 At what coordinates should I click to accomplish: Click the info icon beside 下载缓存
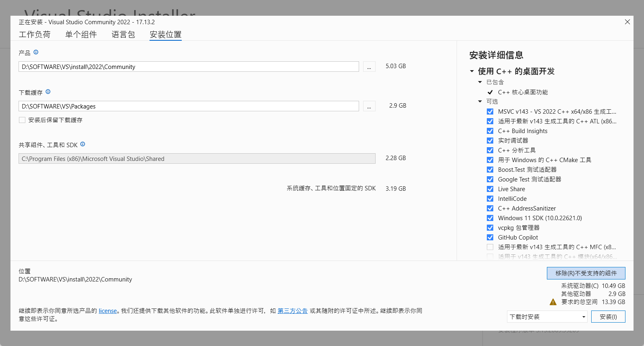pos(48,92)
